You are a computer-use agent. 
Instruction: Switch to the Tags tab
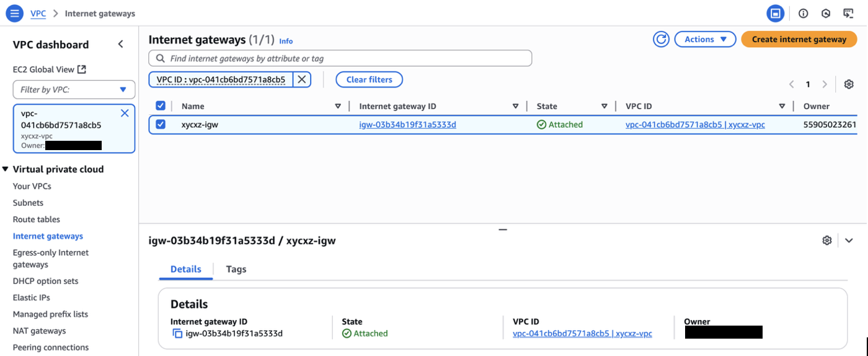pyautogui.click(x=236, y=269)
